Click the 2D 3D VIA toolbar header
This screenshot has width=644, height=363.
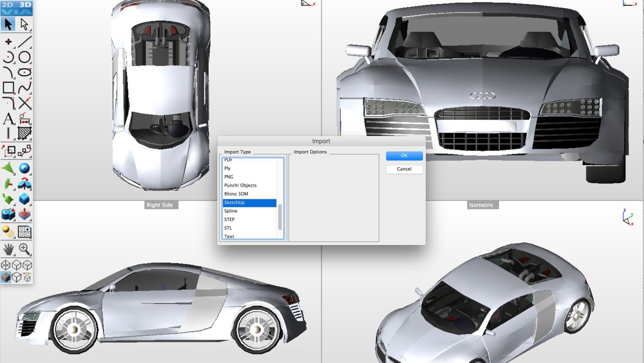pyautogui.click(x=16, y=8)
